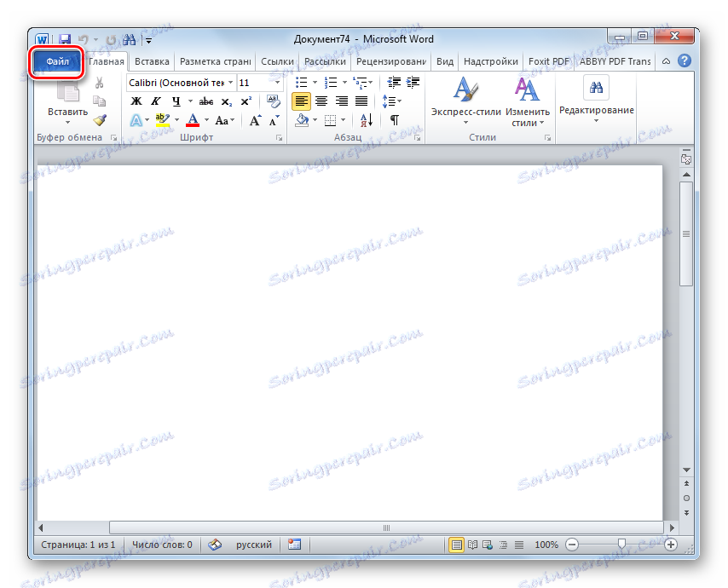This screenshot has width=728, height=588.
Task: Click the binoculars find icon in the title bar
Action: pyautogui.click(x=130, y=40)
